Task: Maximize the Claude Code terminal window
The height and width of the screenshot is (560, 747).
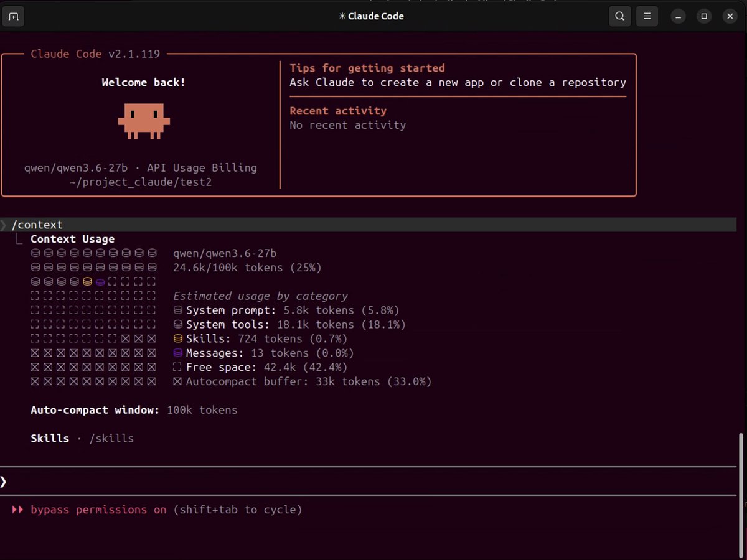Action: tap(704, 16)
